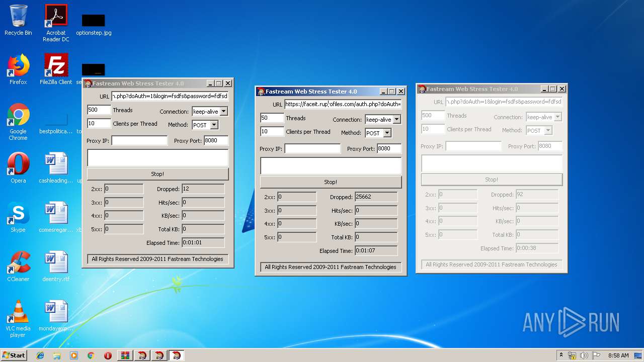The width and height of the screenshot is (644, 362).
Task: Select the optionstep.jpg desktop file
Action: tap(94, 24)
